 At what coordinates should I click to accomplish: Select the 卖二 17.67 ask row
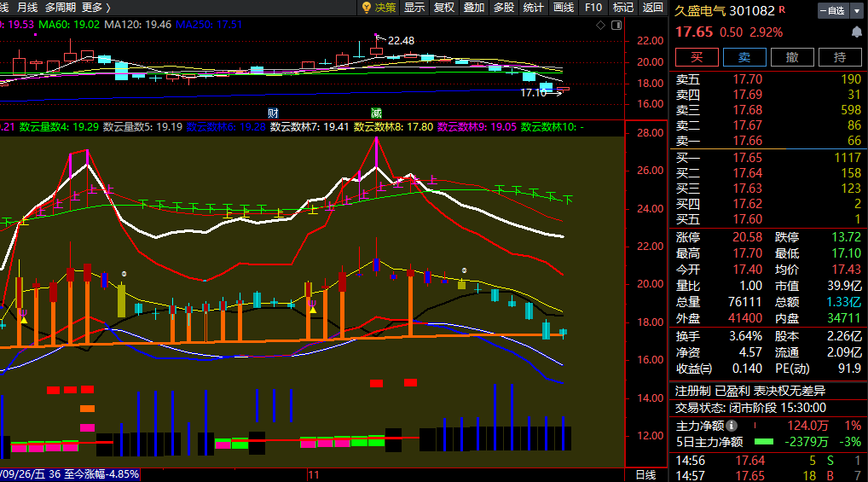tap(768, 125)
